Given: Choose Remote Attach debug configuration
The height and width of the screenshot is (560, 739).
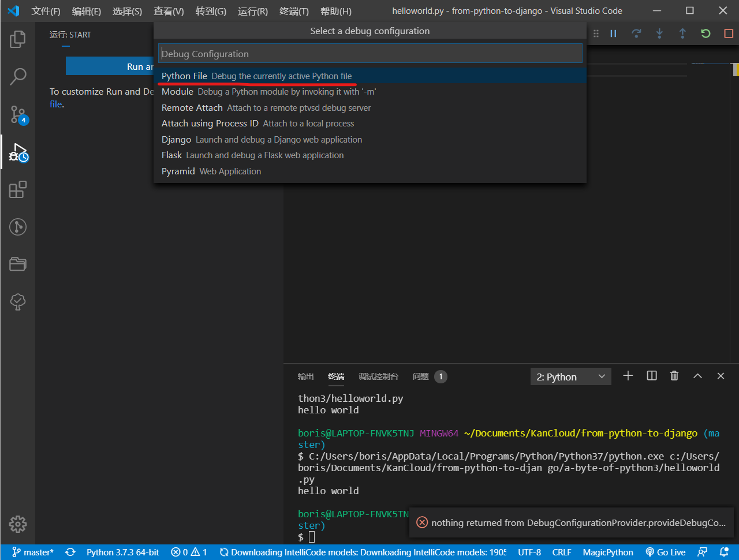Looking at the screenshot, I should pyautogui.click(x=370, y=108).
